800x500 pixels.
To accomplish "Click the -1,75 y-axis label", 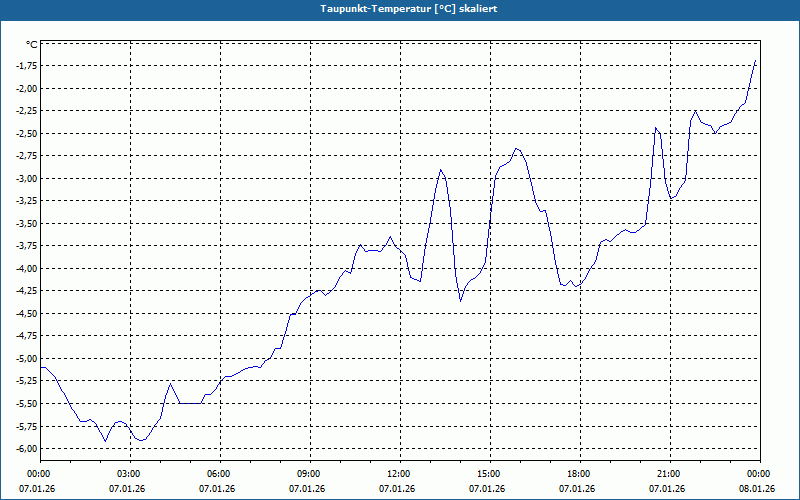I will [x=28, y=66].
